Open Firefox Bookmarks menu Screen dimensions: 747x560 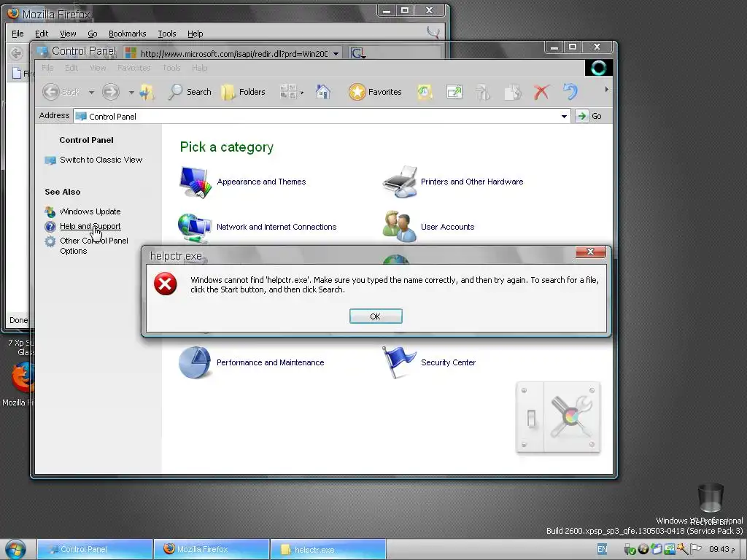[x=127, y=34]
